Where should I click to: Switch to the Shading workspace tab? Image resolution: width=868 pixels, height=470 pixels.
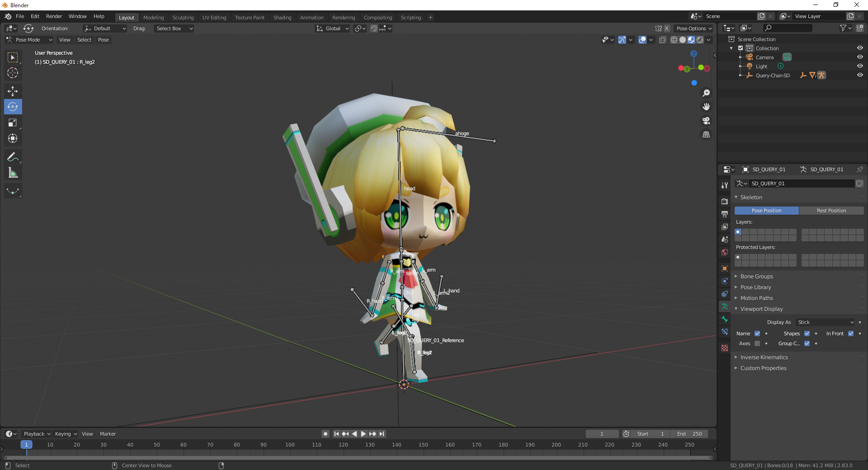282,18
